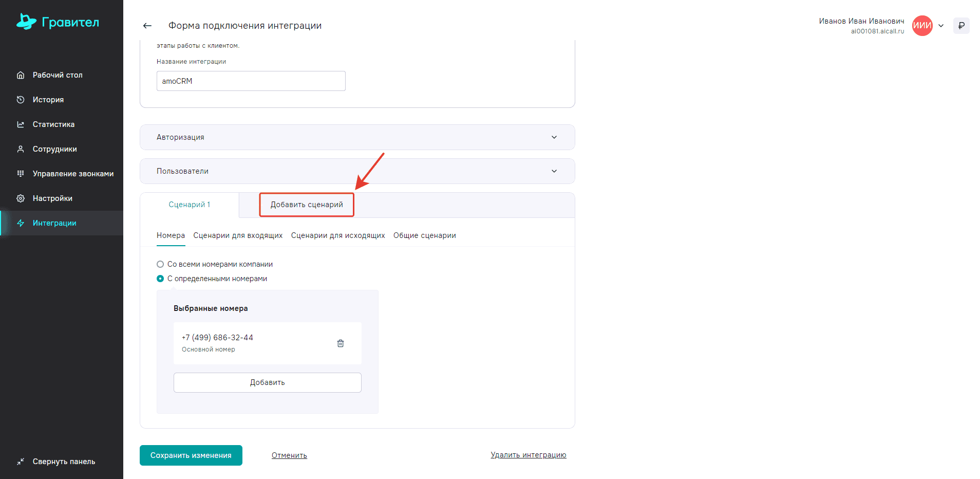Click the Гравител logo
Viewport: 980px width, 479px height.
coord(58,22)
